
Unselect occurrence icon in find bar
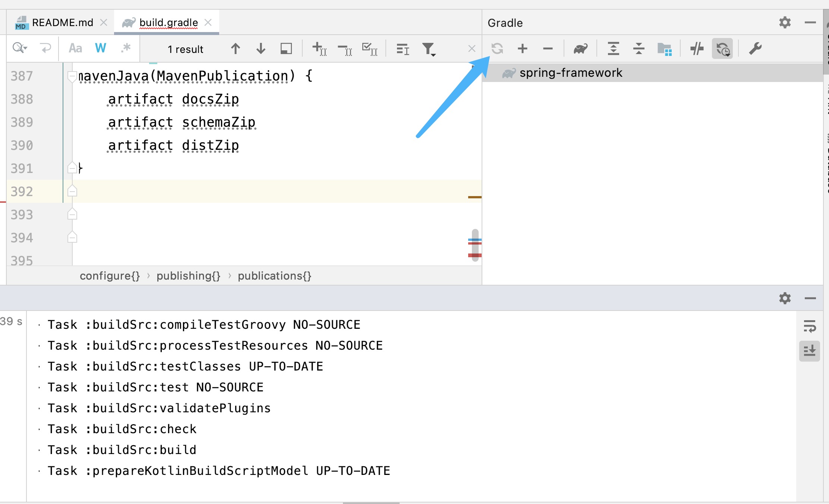pyautogui.click(x=345, y=48)
